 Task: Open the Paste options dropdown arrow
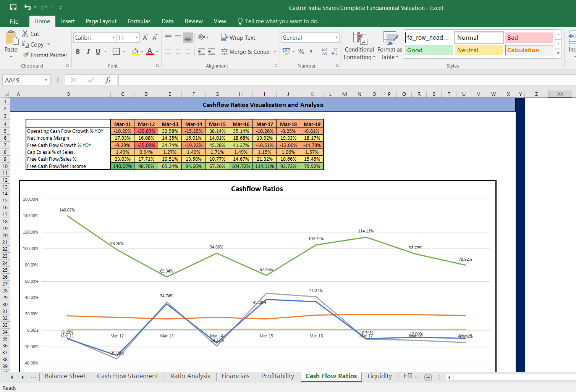(x=11, y=56)
